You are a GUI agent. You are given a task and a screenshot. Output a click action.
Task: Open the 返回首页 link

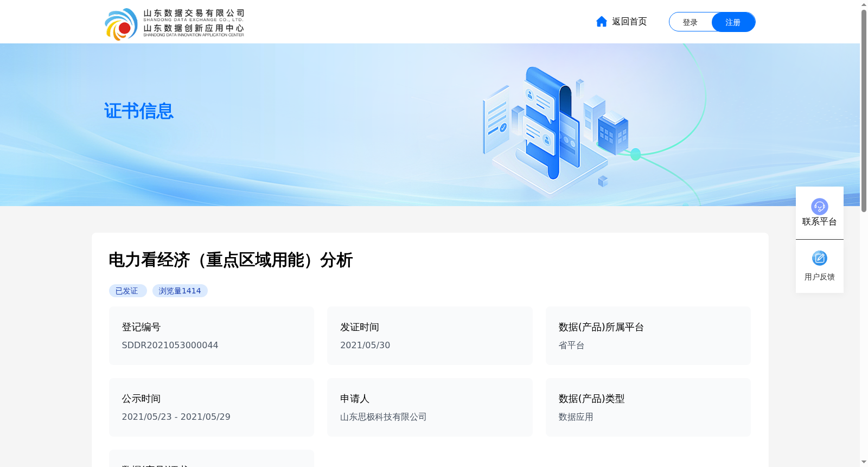point(629,22)
